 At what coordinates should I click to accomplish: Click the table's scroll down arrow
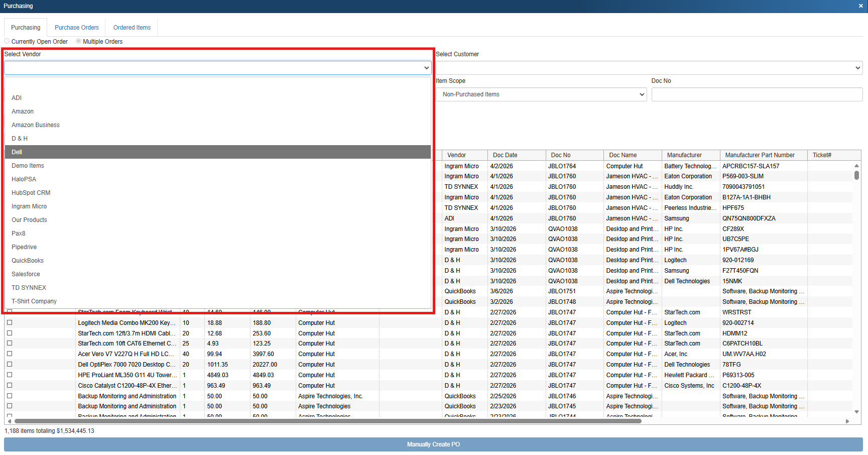pyautogui.click(x=856, y=412)
